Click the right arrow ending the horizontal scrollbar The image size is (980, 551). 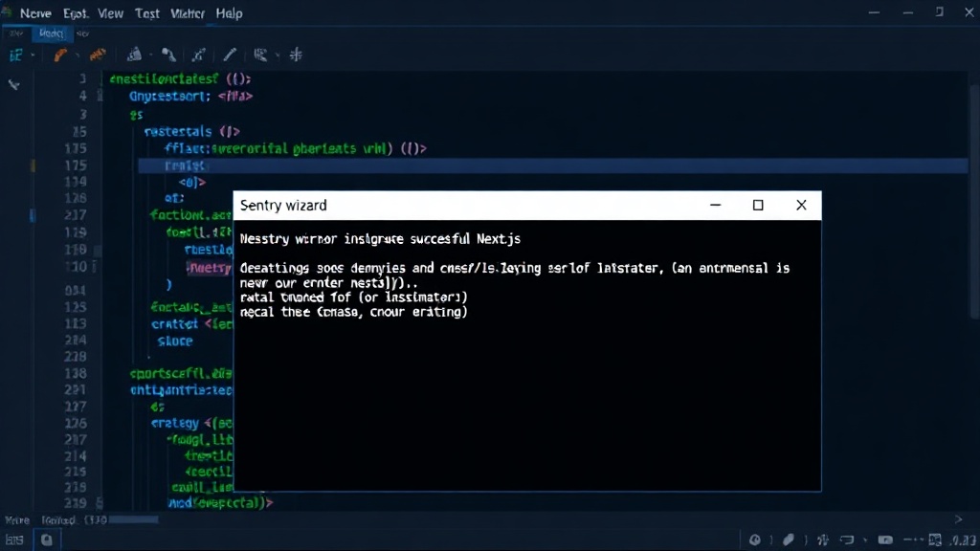point(959,519)
